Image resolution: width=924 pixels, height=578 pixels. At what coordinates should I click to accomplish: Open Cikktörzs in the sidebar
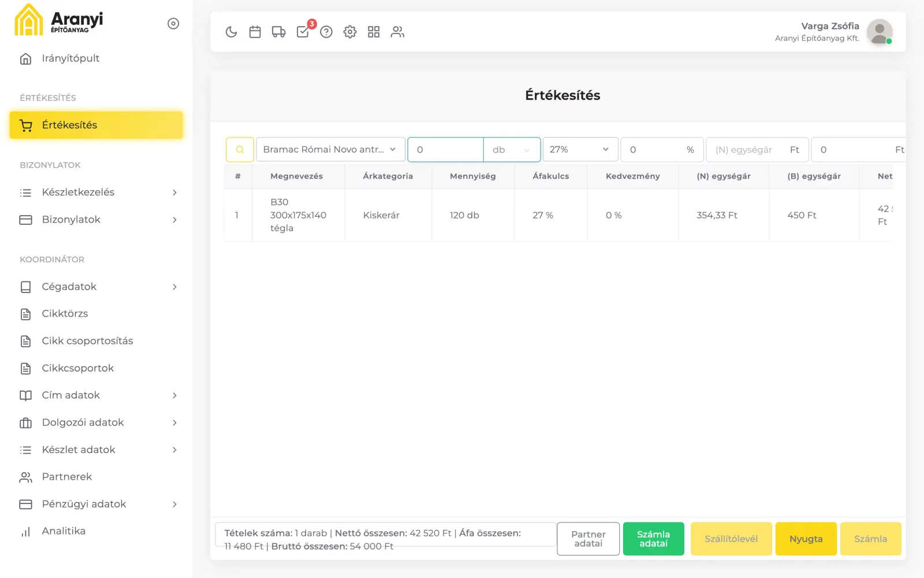tap(96, 314)
